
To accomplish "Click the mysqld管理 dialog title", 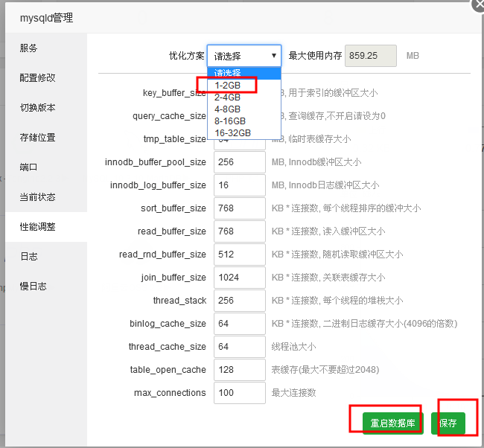I will pos(47,18).
